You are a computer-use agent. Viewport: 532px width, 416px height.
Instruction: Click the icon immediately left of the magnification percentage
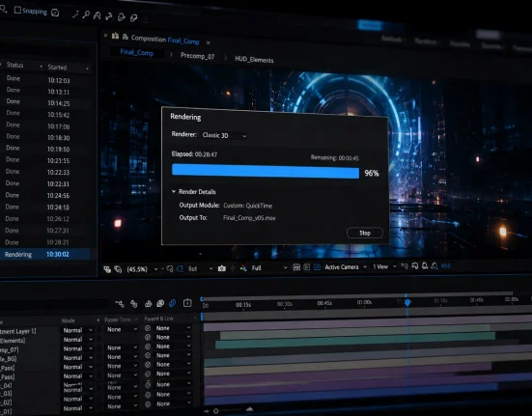(118, 269)
